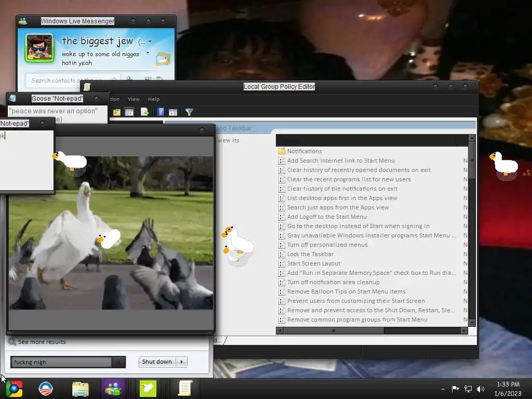Toggle the show/hide console tree toolbar icon
This screenshot has width=532, height=399.
[x=129, y=112]
